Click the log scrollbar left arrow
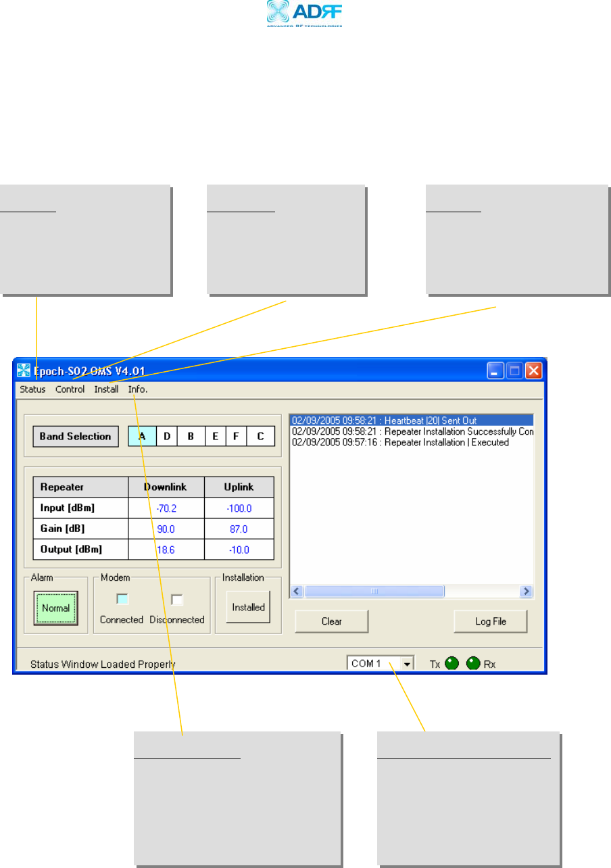 point(296,591)
